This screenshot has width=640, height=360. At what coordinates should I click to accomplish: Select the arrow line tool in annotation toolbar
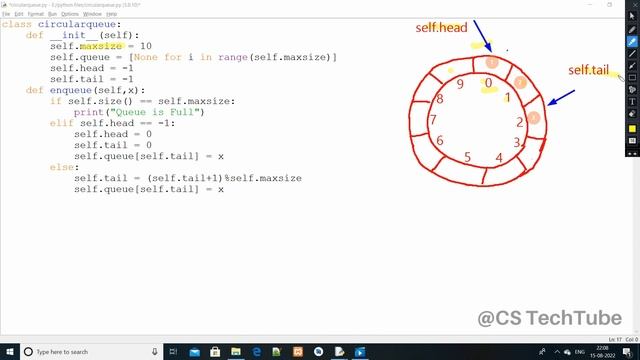[632, 66]
